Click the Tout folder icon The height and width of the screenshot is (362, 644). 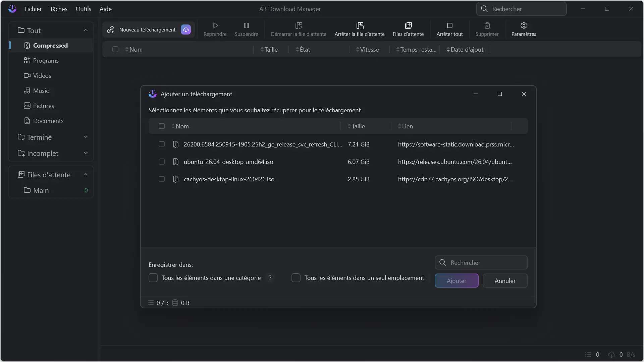click(x=21, y=30)
